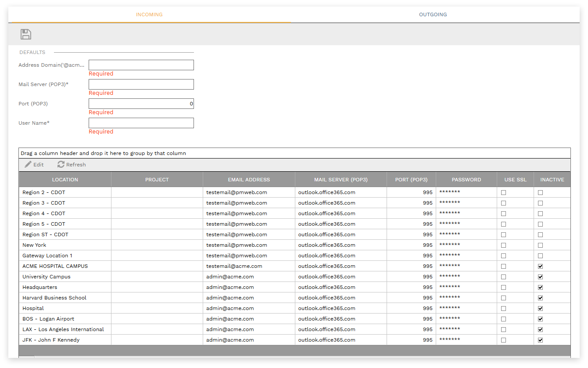Focus the Mail Server (POP3) default field

[x=141, y=84]
